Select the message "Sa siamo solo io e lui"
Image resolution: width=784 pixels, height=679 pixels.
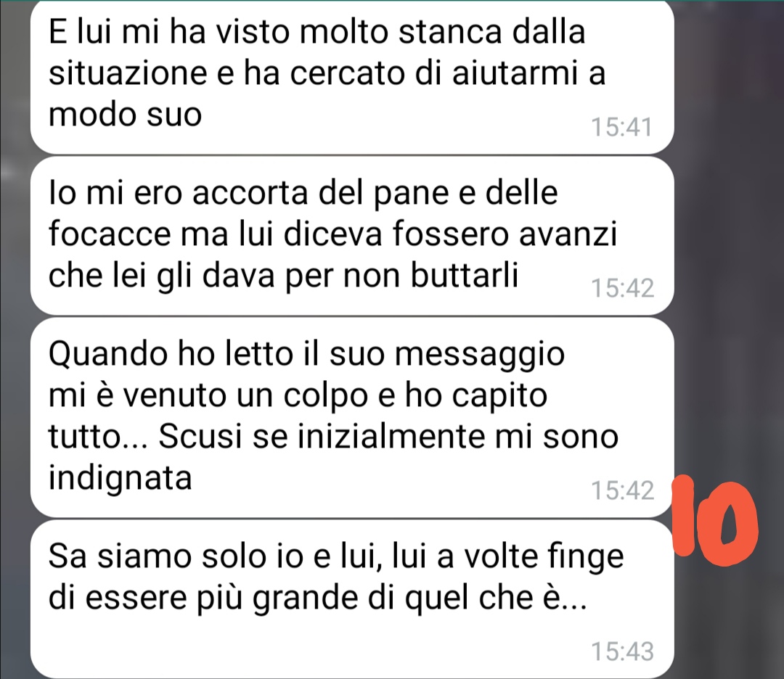[352, 598]
